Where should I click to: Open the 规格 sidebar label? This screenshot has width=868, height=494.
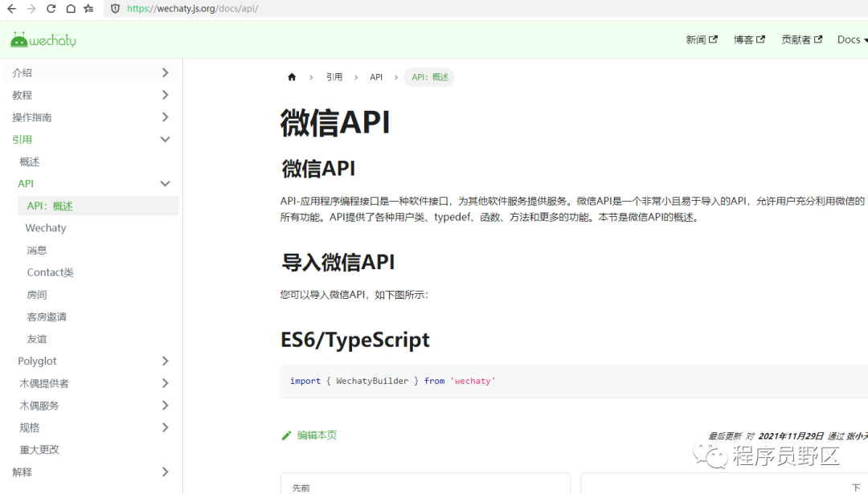click(30, 427)
